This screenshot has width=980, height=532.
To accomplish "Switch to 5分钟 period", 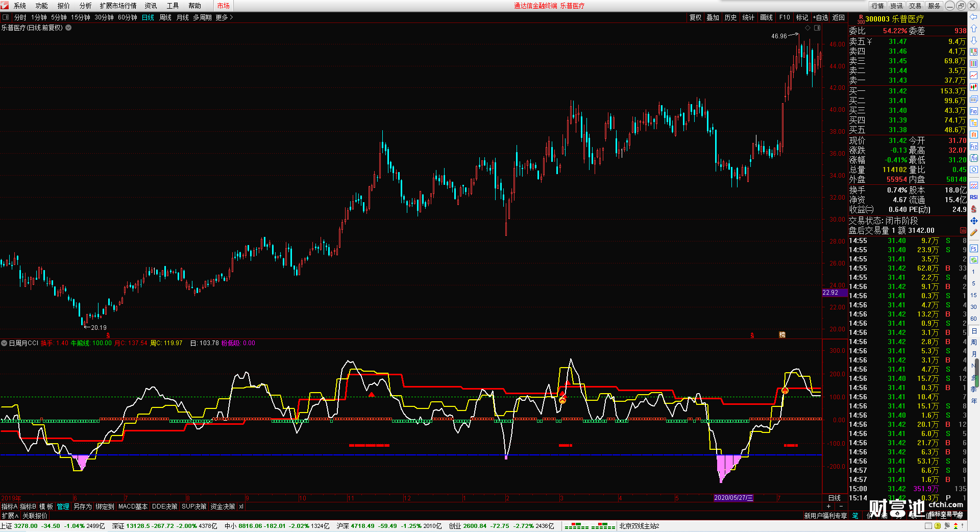I will pyautogui.click(x=59, y=17).
